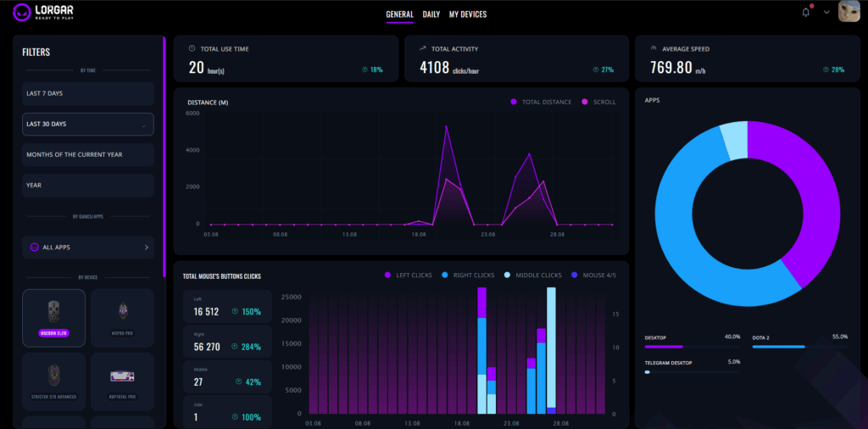Select the Last 7 Days filter
The height and width of the screenshot is (429, 868).
88,93
